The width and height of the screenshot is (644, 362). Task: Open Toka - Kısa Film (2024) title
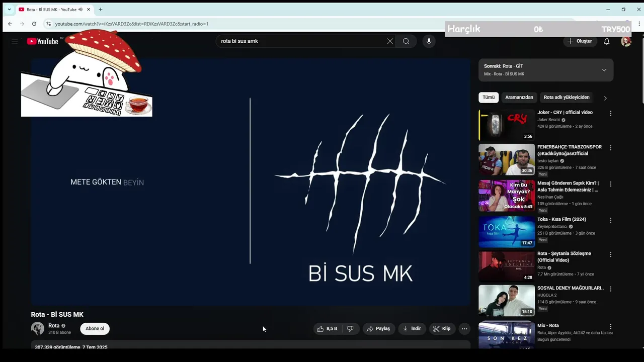coord(561,219)
